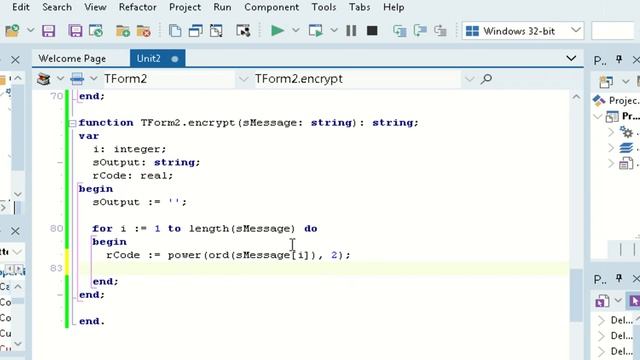This screenshot has height=360, width=640.
Task: Click the Open file toolbar icon
Action: (12, 31)
